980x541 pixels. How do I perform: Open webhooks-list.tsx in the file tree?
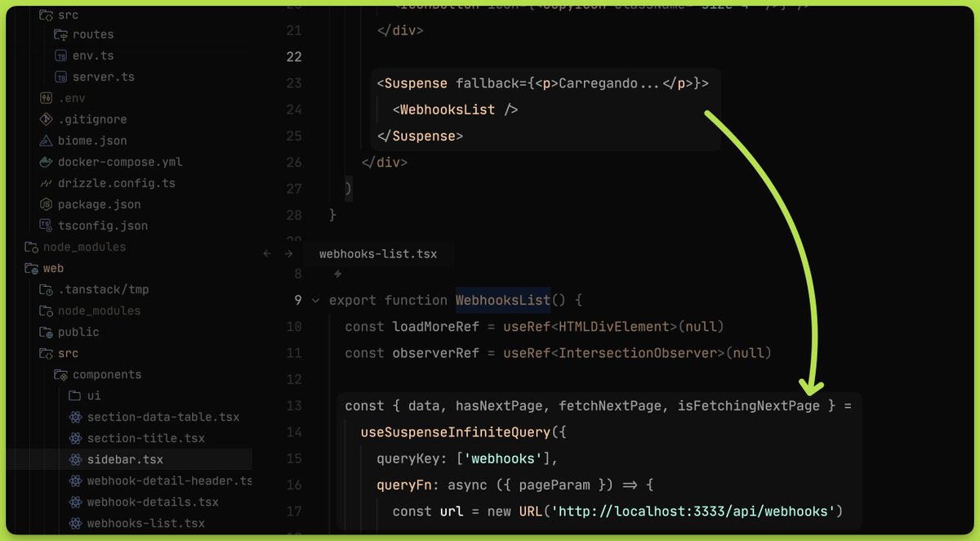146,523
